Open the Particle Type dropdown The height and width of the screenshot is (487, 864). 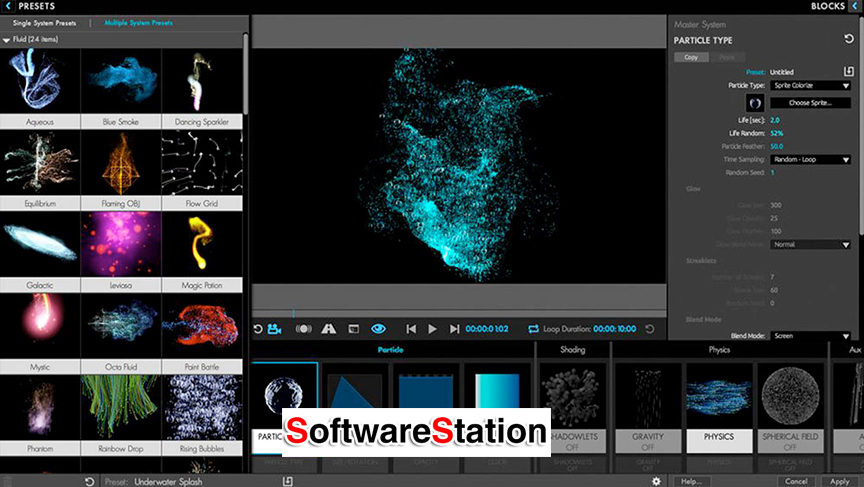[x=811, y=85]
